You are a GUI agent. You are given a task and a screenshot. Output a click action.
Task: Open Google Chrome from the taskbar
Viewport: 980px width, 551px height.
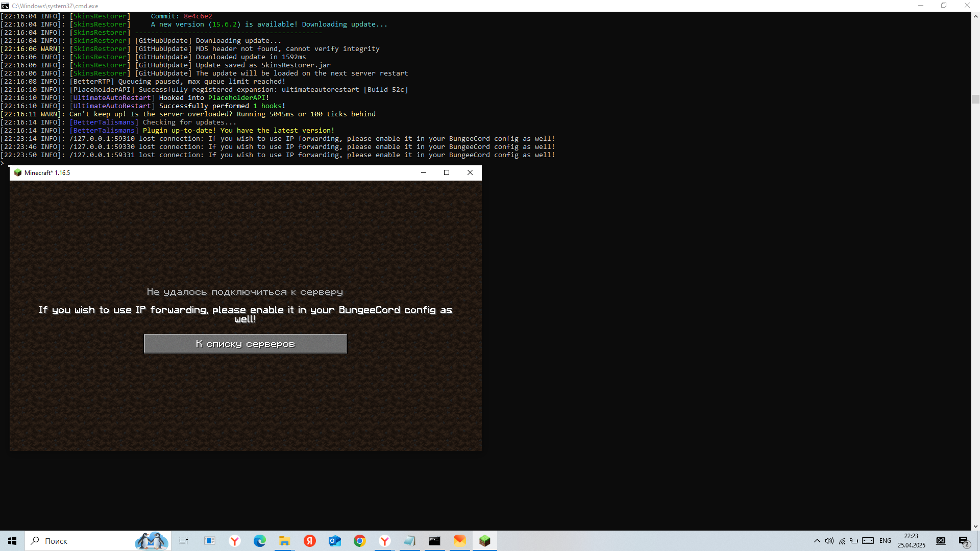pyautogui.click(x=360, y=541)
